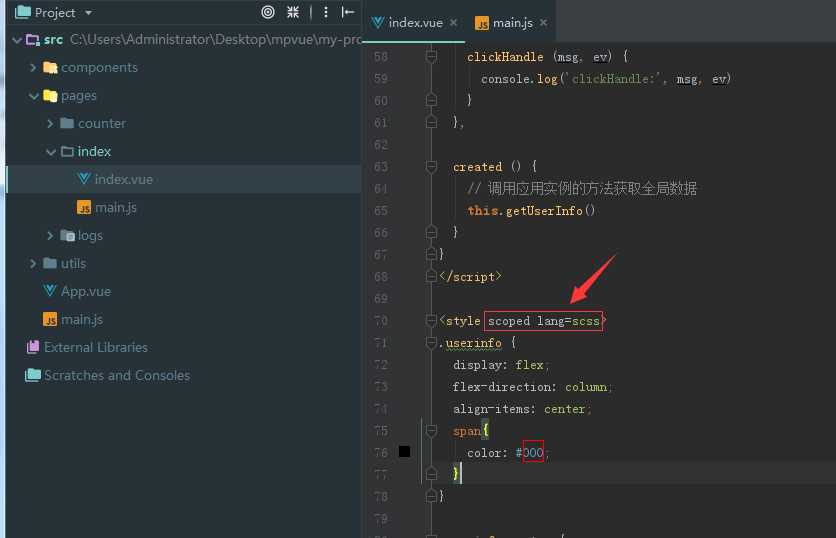Image resolution: width=836 pixels, height=538 pixels.
Task: Expand the utils folder
Action: [33, 263]
